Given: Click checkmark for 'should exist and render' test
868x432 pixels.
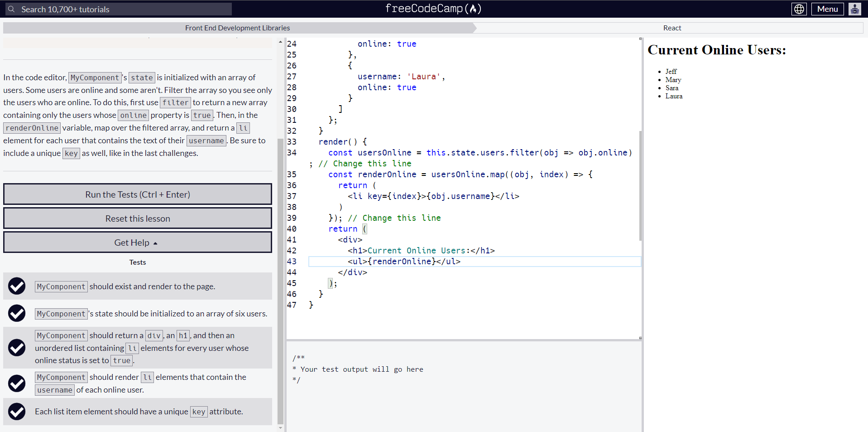Looking at the screenshot, I should point(17,286).
